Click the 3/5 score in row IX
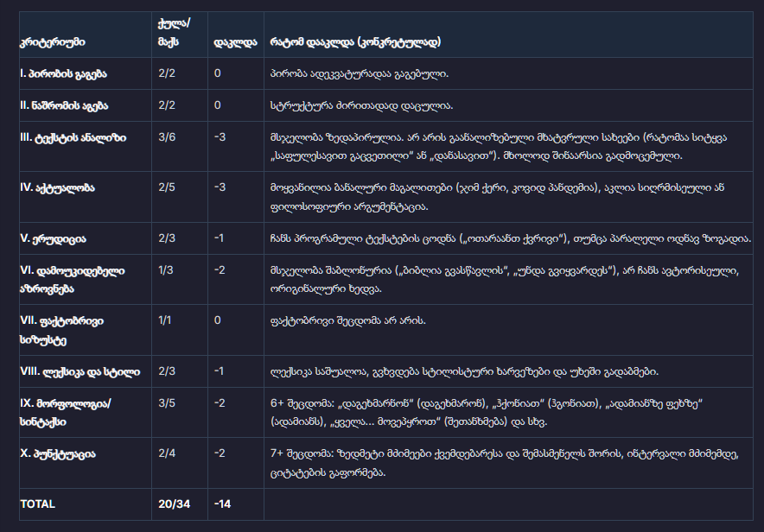Viewport: 764px width, 532px height. (168, 403)
